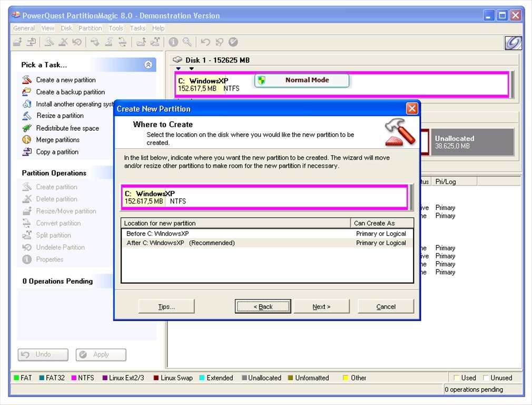Click Redistribute free space link
Viewport: 532px width, 405px height.
(x=67, y=128)
